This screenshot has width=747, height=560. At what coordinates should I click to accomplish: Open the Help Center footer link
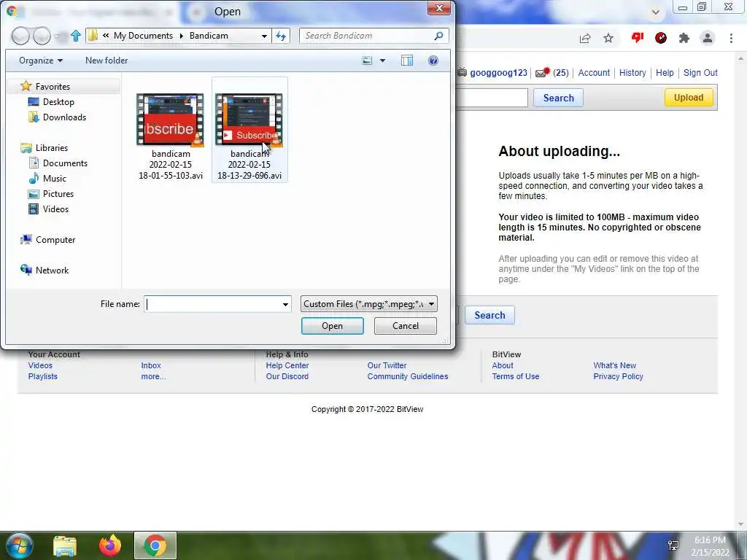click(287, 365)
